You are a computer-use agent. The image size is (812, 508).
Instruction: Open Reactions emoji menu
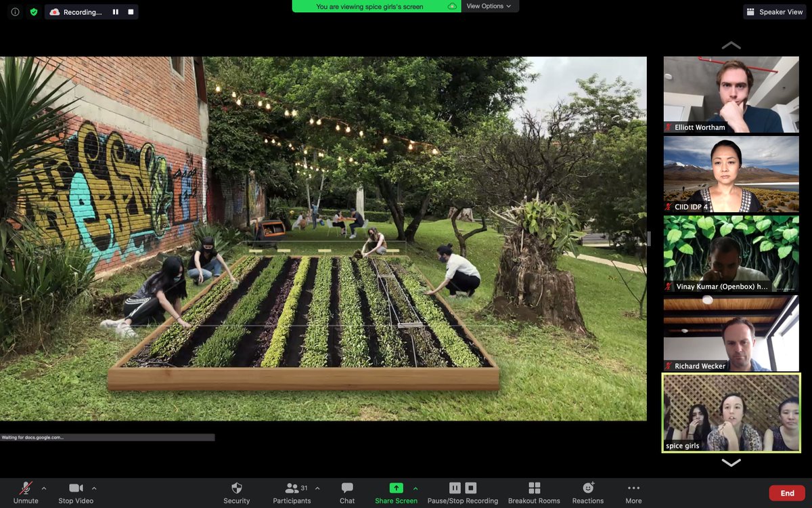(587, 493)
